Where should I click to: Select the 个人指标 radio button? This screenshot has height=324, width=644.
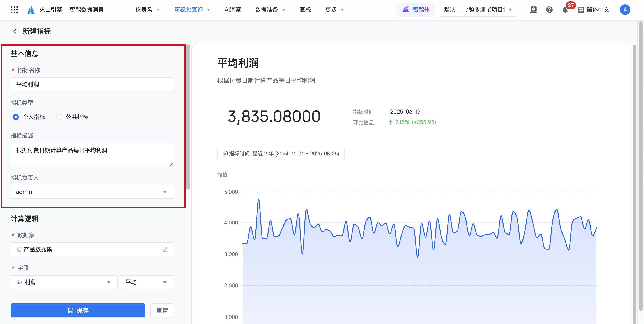point(16,117)
